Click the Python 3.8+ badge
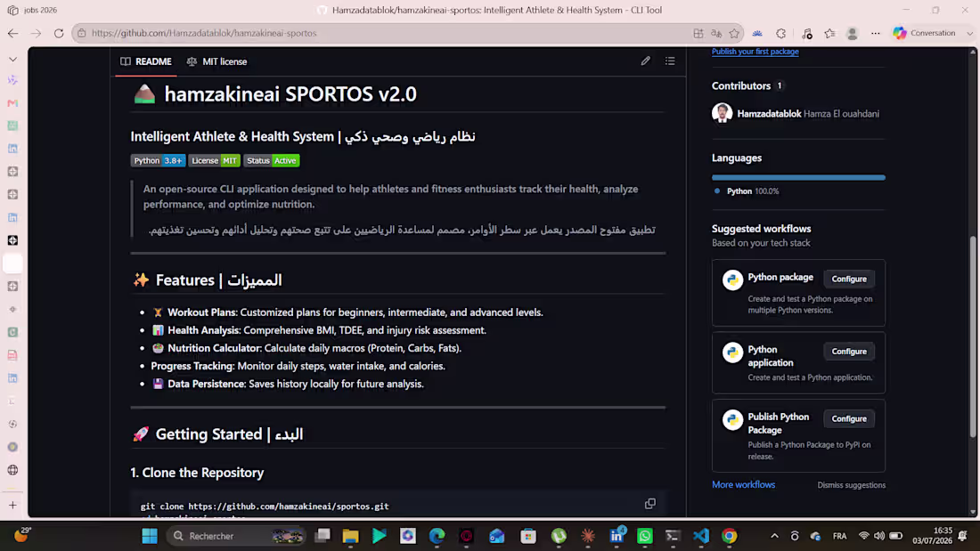Viewport: 980px width, 551px height. click(158, 160)
